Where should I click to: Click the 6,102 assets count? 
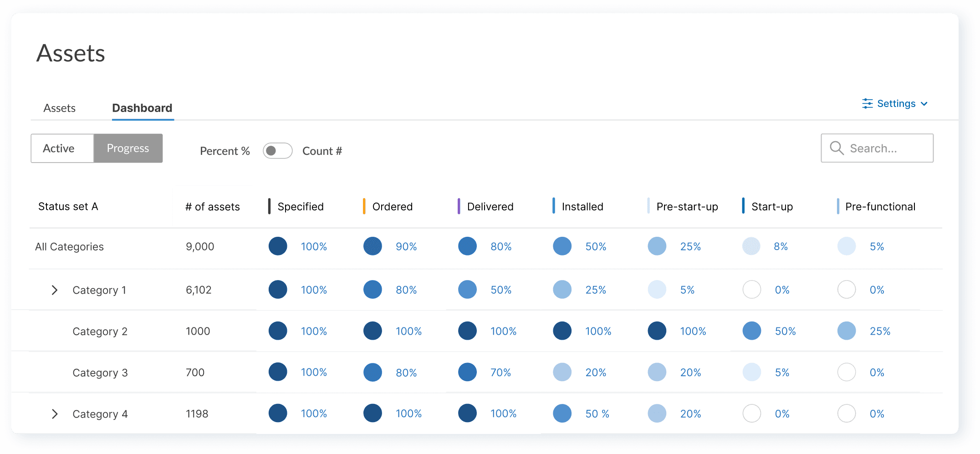(199, 290)
